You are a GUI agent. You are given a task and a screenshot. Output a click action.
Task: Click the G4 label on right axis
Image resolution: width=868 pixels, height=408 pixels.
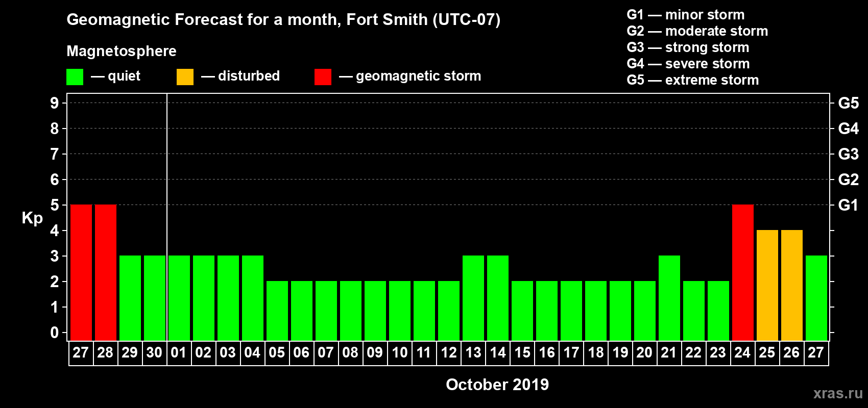coord(848,129)
